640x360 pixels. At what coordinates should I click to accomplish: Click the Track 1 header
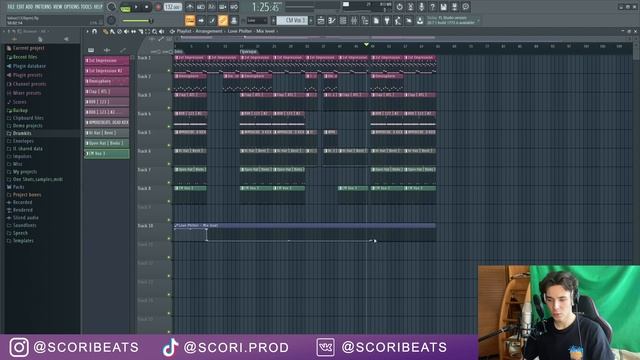(154, 64)
